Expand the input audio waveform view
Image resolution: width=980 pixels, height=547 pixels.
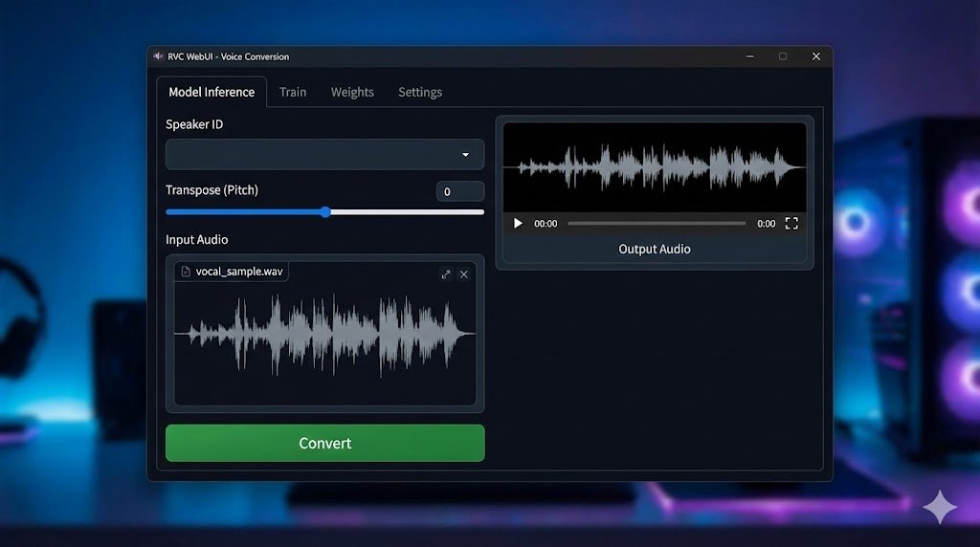coord(446,274)
